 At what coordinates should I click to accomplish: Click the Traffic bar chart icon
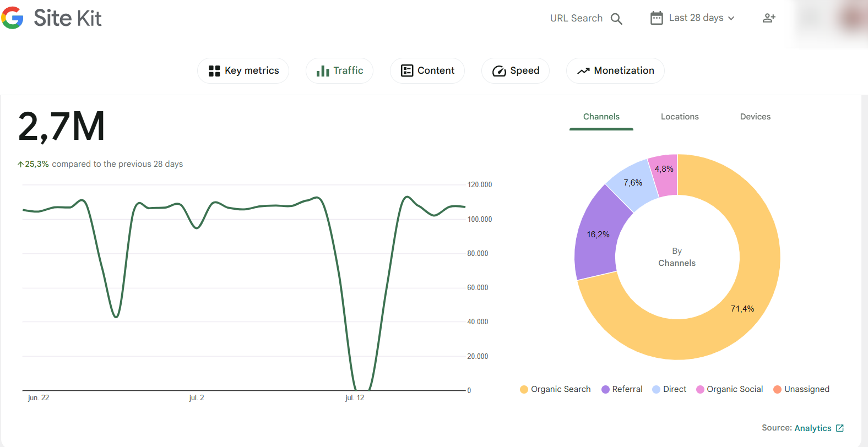(323, 71)
